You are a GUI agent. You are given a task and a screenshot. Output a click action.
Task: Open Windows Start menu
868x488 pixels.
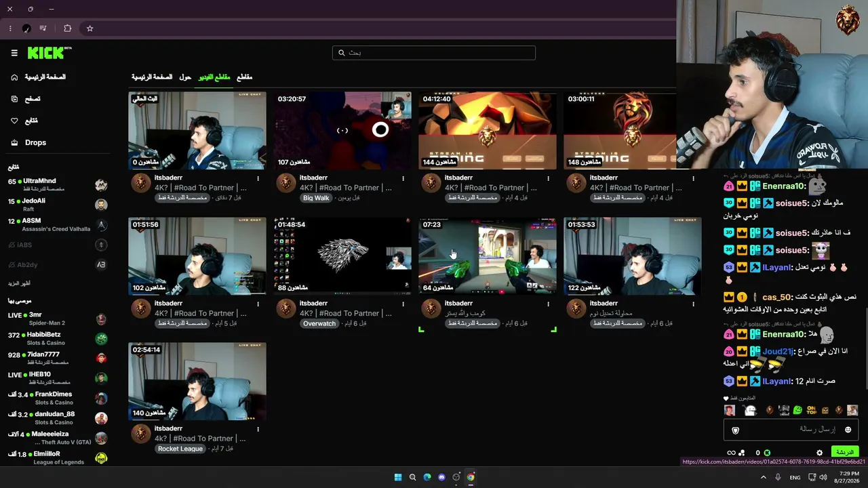(x=398, y=477)
